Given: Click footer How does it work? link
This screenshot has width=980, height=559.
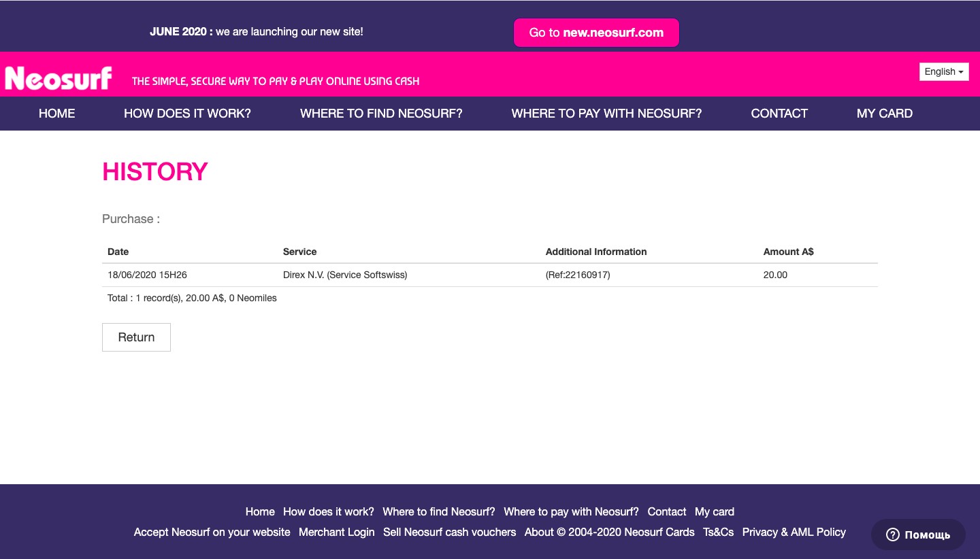Looking at the screenshot, I should (329, 511).
